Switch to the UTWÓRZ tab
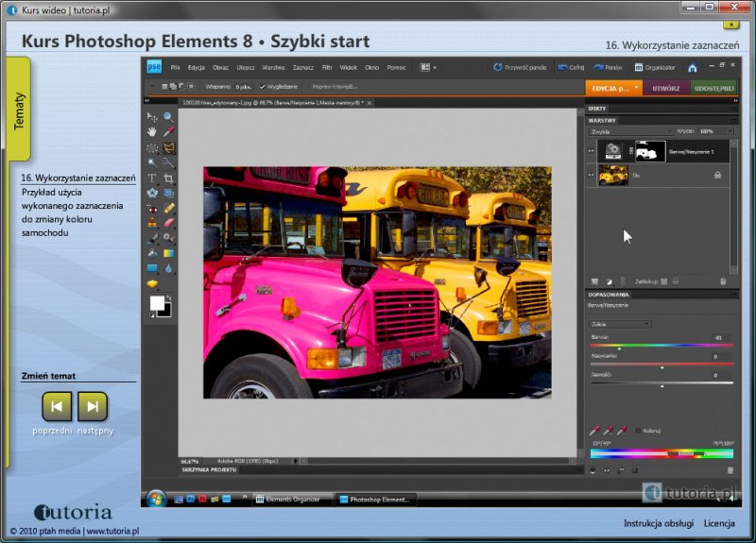 pyautogui.click(x=666, y=87)
